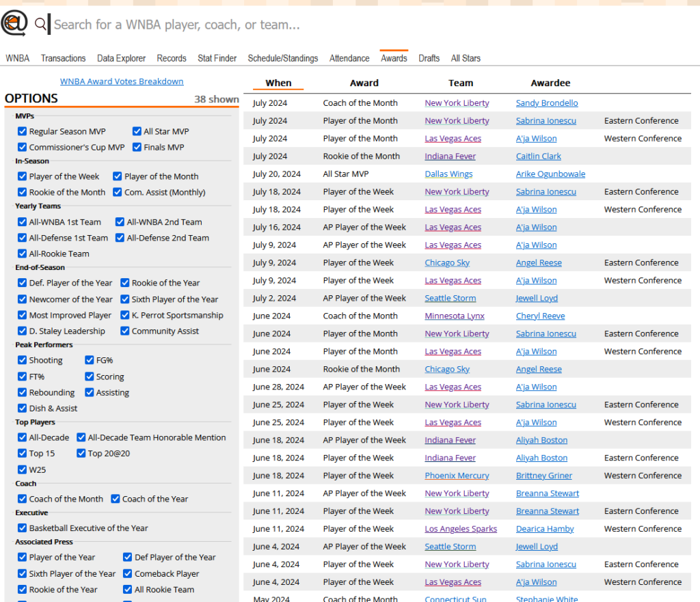Sort the table by the When column
Viewport: 700px width, 602px height.
[278, 83]
